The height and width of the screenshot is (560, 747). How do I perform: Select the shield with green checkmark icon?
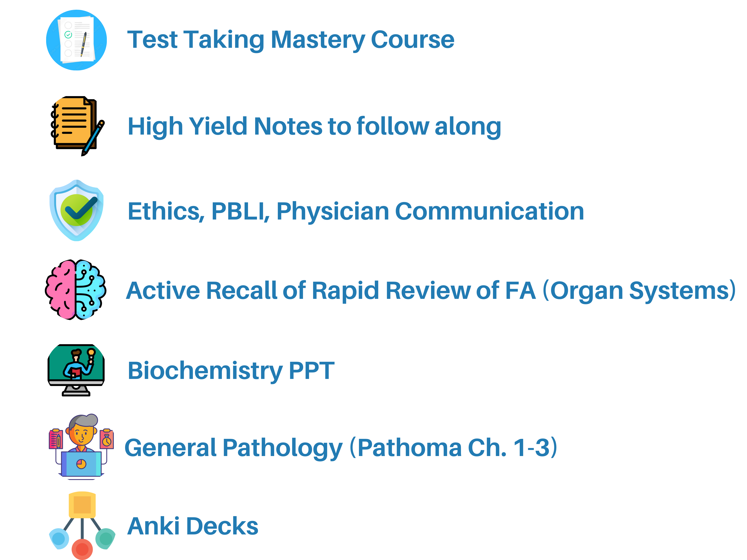coord(77,210)
